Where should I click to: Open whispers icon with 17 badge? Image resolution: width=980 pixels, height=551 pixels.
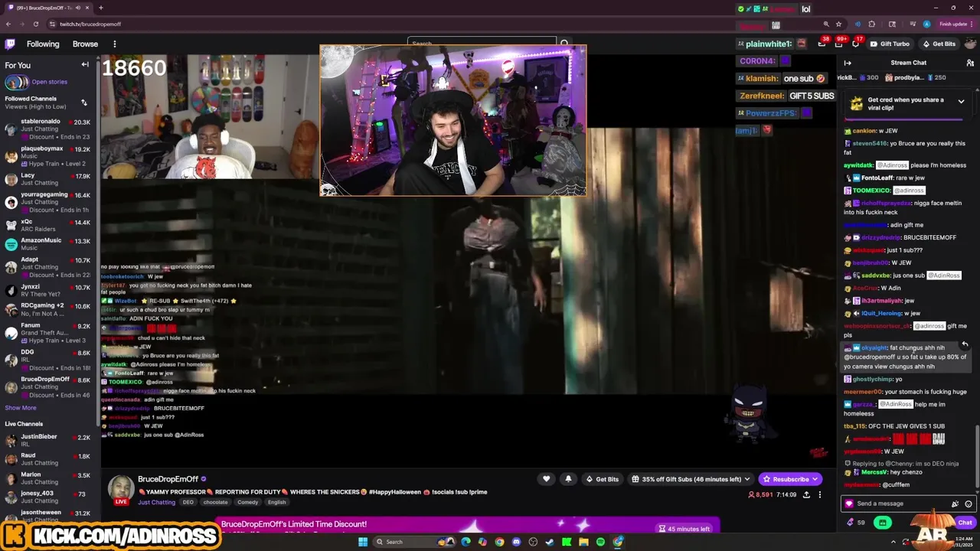point(856,44)
